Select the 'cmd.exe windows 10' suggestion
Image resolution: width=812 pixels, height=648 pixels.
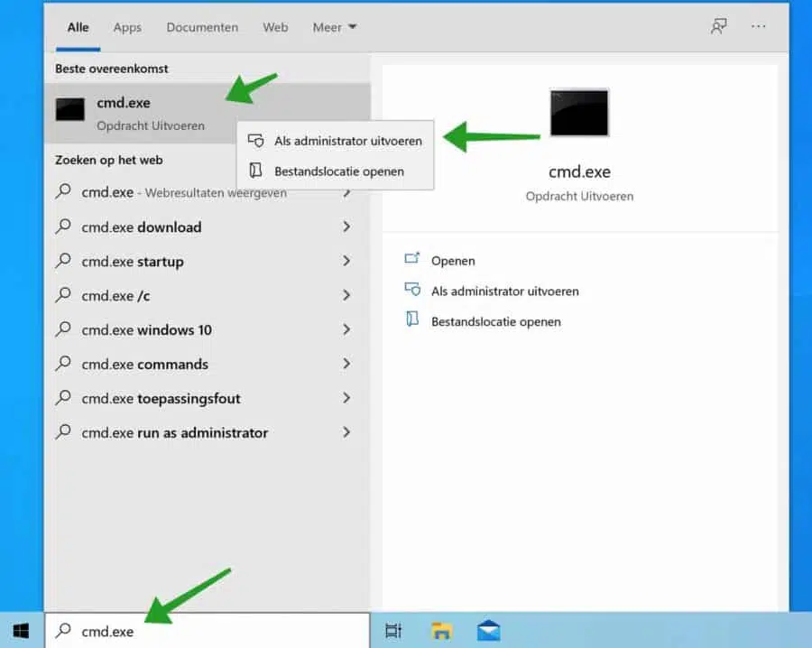(x=208, y=330)
